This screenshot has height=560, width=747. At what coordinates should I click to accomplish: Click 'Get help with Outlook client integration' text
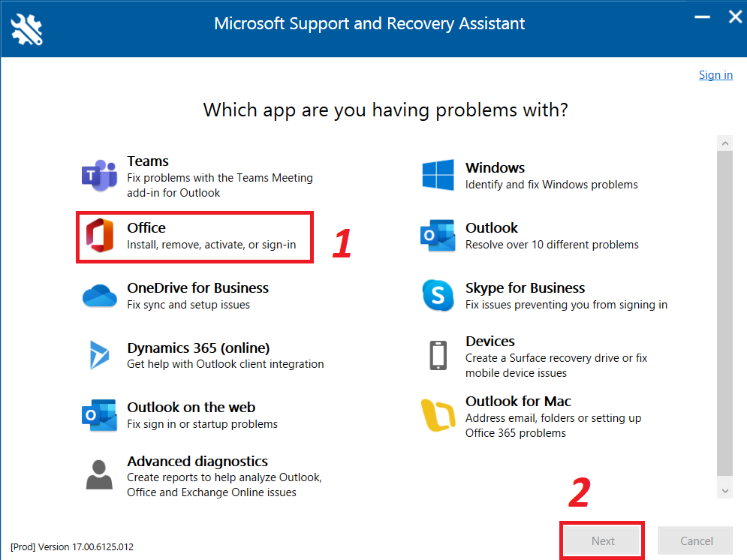[x=225, y=364]
